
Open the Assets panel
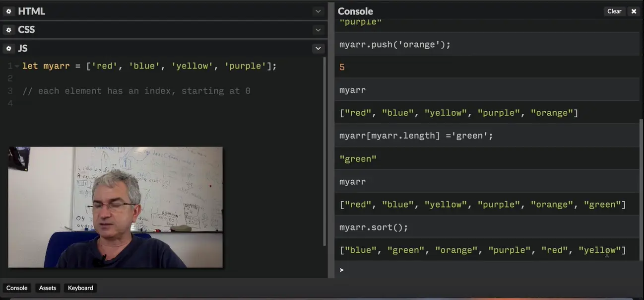48,288
